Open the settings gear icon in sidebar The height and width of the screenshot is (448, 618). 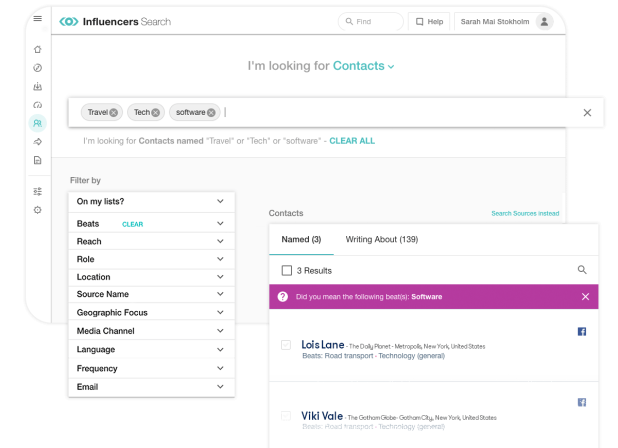(x=38, y=210)
